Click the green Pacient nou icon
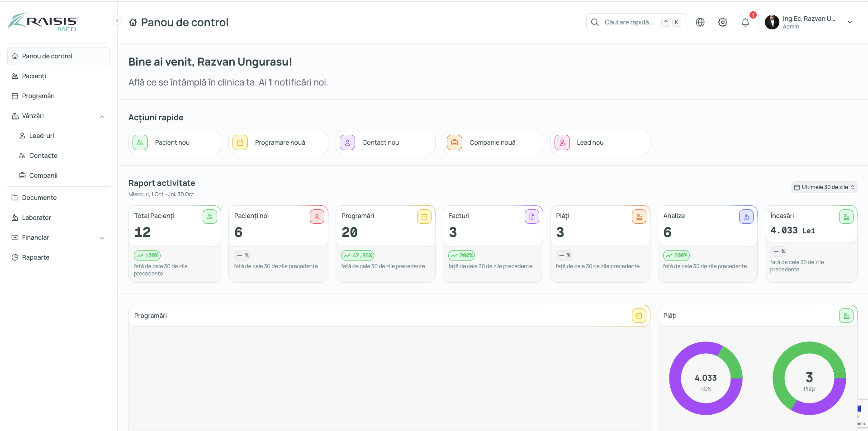868x431 pixels. pos(140,142)
